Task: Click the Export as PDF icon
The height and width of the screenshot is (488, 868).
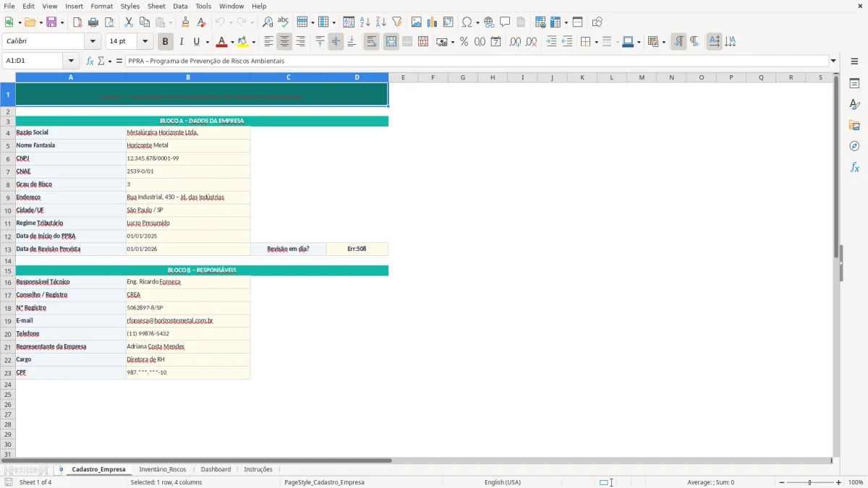Action: point(77,22)
